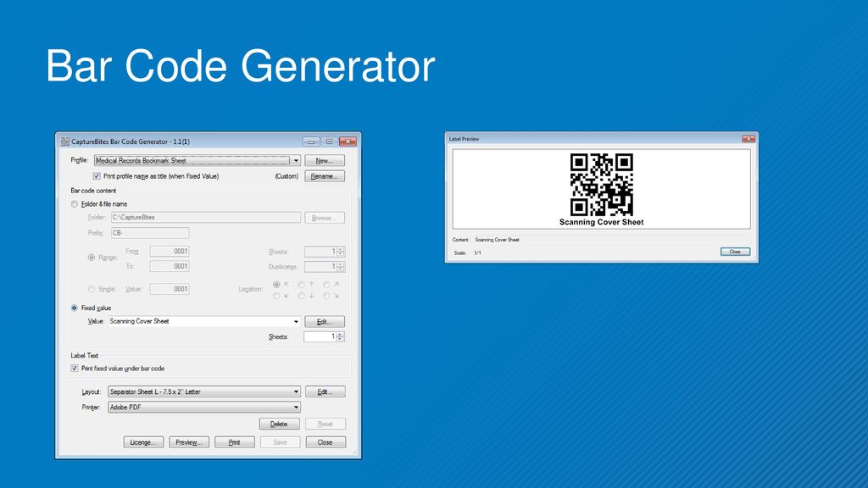Click the Duplicates spinner control
868x488 pixels.
[x=325, y=267]
